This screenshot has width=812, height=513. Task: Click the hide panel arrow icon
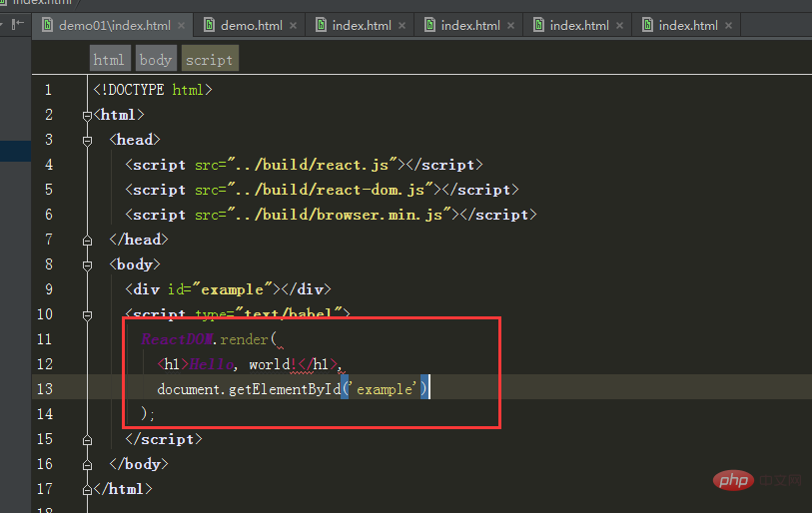pos(17,24)
